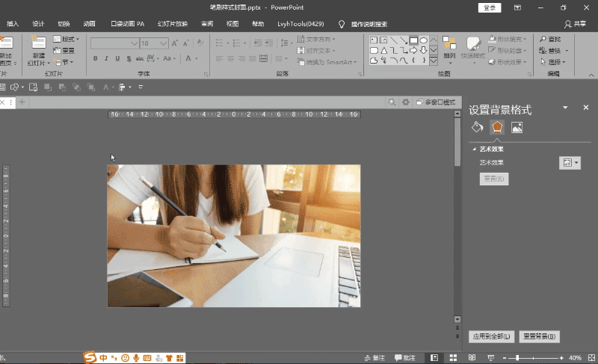The width and height of the screenshot is (598, 364).
Task: Open reading view from status bar
Action: (x=472, y=357)
